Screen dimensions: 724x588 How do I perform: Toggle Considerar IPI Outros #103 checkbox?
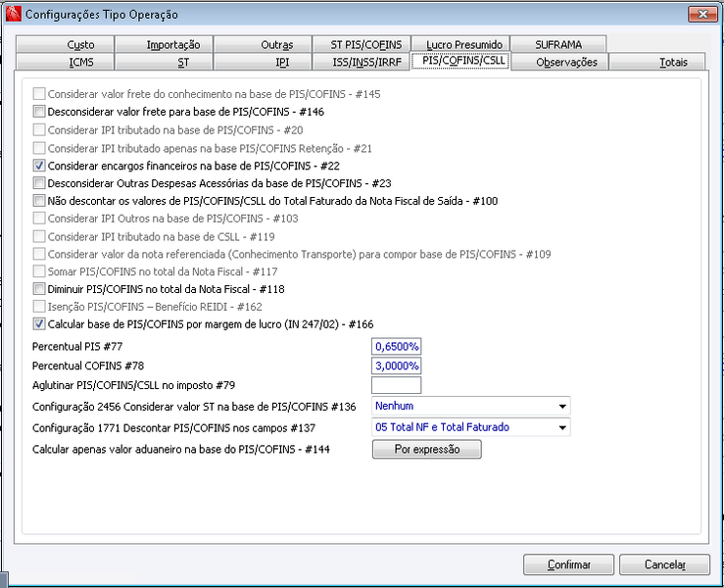[x=39, y=218]
